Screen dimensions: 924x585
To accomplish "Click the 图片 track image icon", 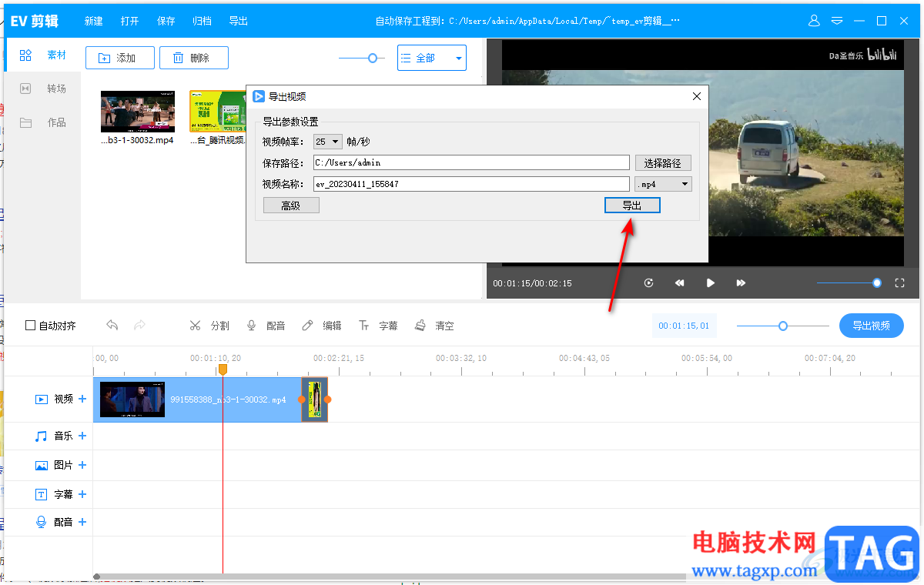I will [42, 465].
